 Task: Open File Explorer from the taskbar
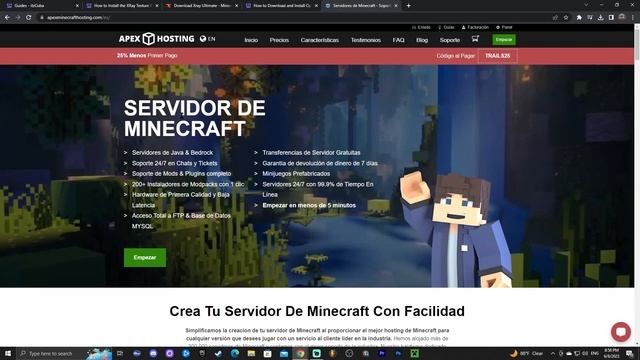pyautogui.click(x=251, y=353)
